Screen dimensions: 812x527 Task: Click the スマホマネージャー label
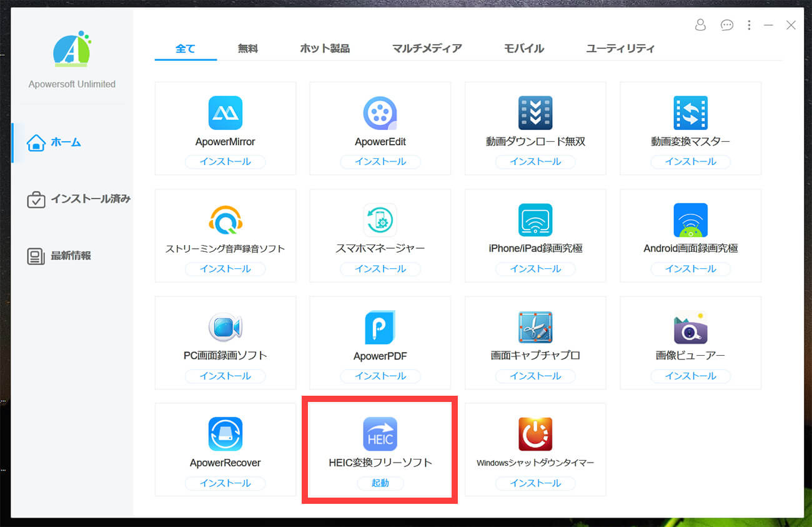coord(380,249)
